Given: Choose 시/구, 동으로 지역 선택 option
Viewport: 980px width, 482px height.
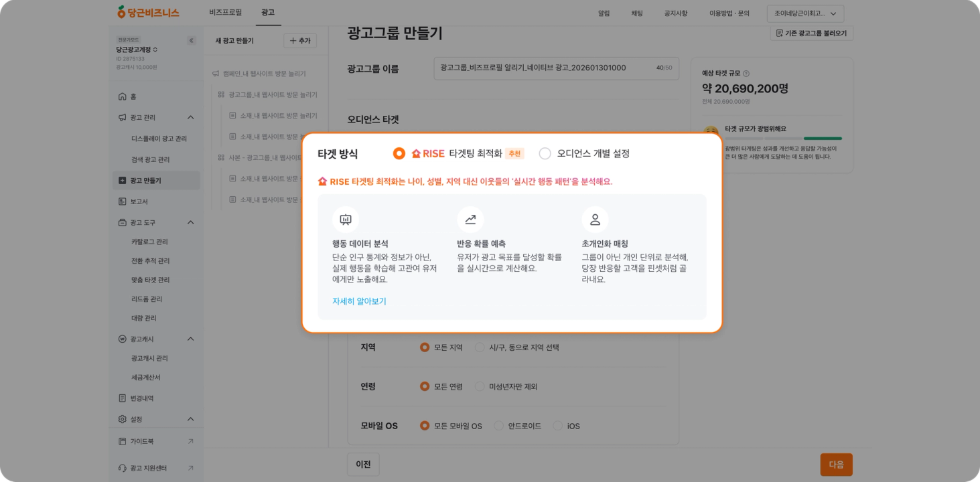Looking at the screenshot, I should (x=480, y=347).
